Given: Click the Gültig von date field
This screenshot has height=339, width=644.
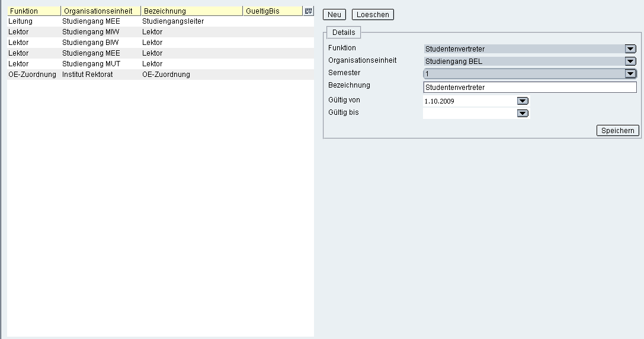Looking at the screenshot, I should (x=469, y=101).
